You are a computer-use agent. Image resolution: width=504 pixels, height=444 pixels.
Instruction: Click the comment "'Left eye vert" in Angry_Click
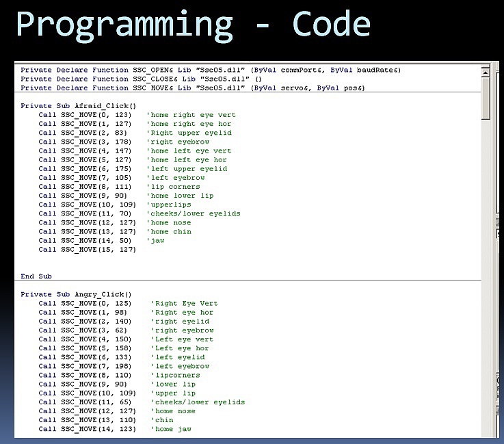tap(183, 339)
